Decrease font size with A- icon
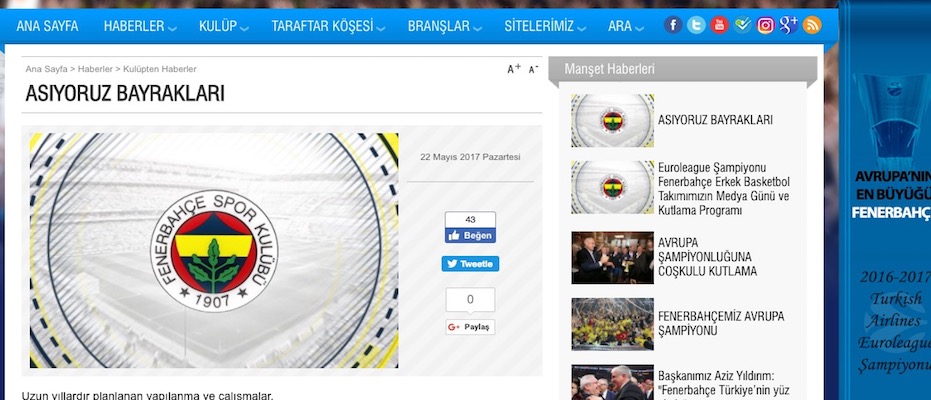The height and width of the screenshot is (400, 931). pyautogui.click(x=533, y=69)
